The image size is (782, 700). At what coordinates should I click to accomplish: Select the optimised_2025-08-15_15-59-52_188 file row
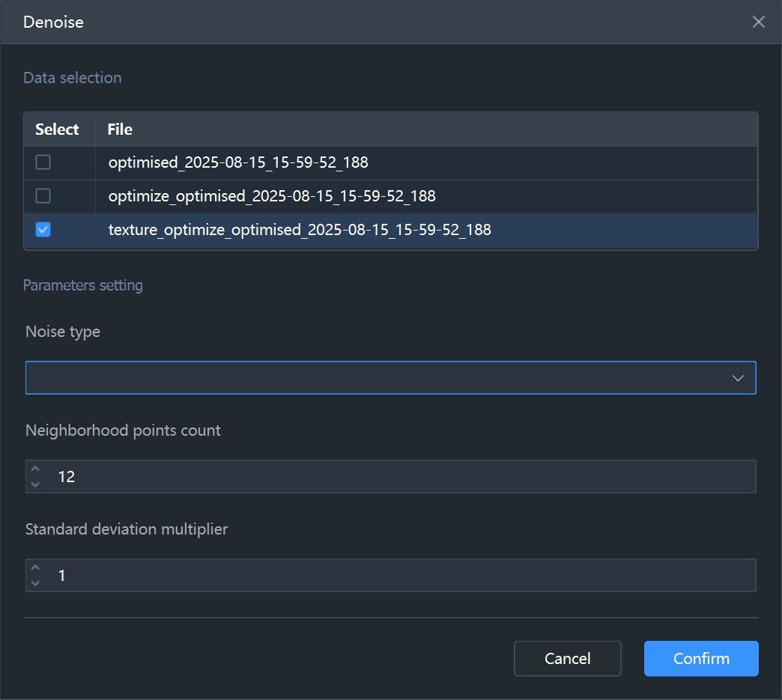click(x=390, y=162)
